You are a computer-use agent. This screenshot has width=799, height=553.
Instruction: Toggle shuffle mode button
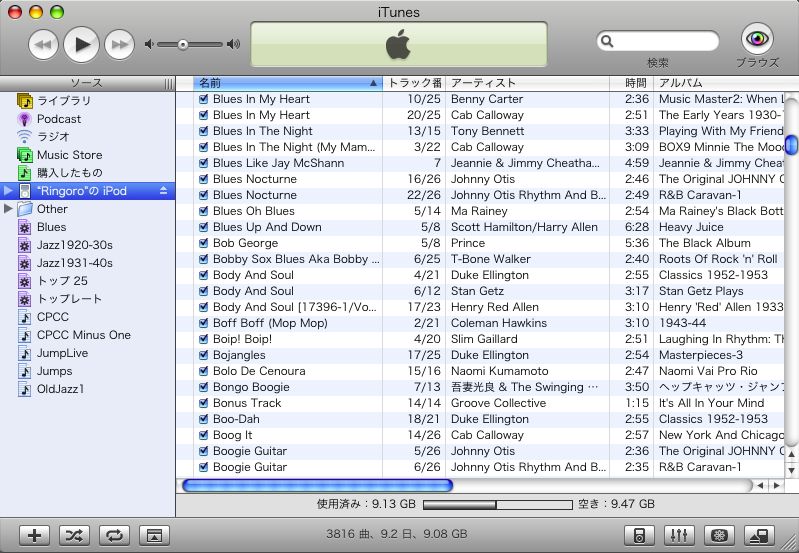coord(74,535)
